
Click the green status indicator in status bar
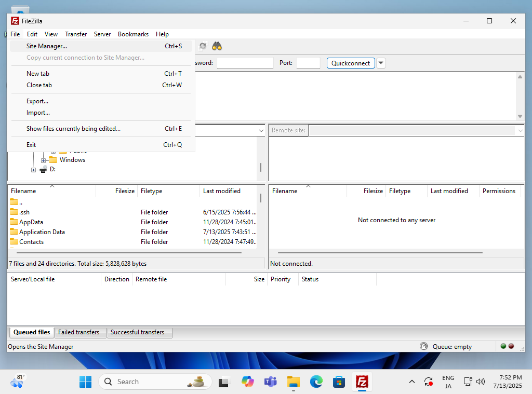(x=503, y=346)
